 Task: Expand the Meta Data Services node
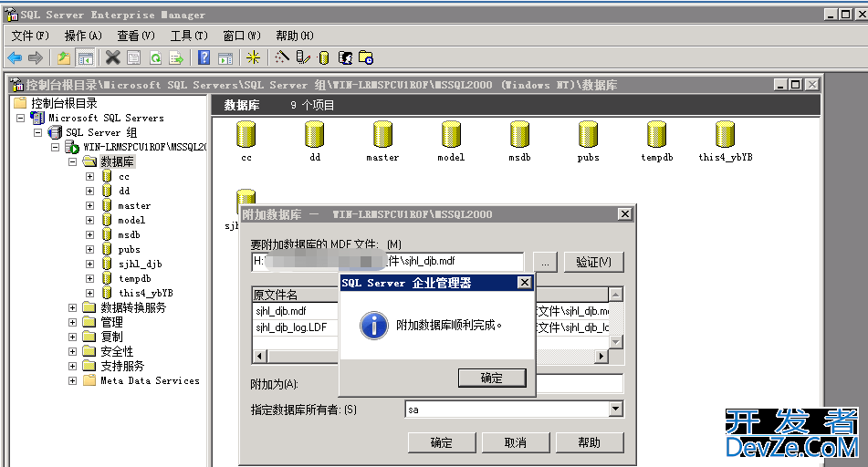click(72, 380)
